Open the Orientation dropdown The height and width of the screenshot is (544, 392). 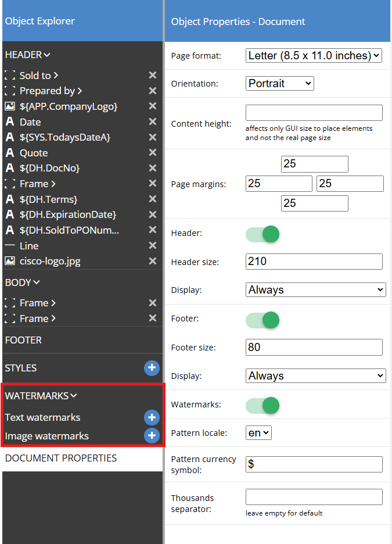pos(279,84)
